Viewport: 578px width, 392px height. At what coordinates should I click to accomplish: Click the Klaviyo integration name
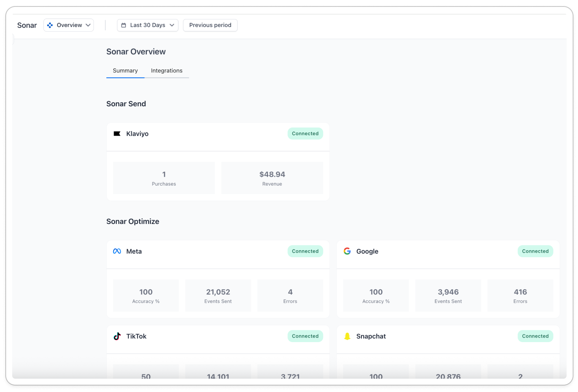click(x=137, y=134)
